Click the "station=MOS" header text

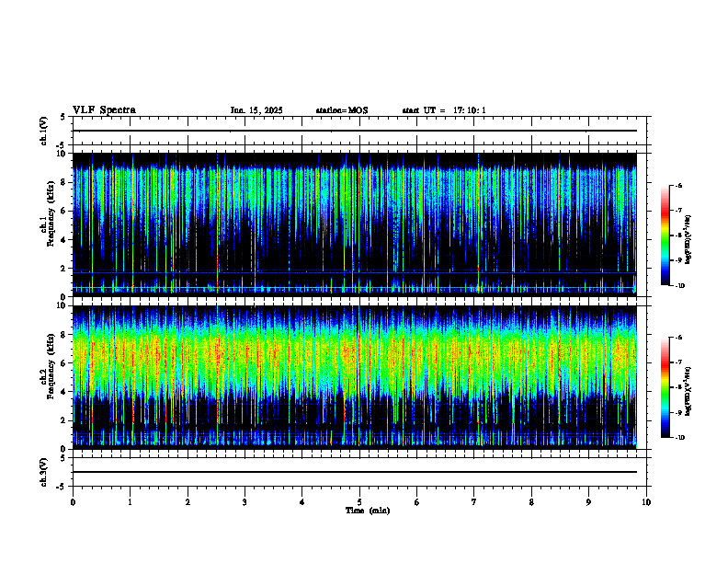point(342,110)
